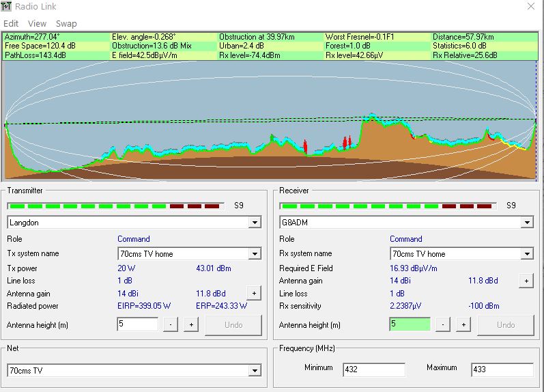Decrease the receiver antenna height
The width and height of the screenshot is (544, 392).
tap(443, 324)
